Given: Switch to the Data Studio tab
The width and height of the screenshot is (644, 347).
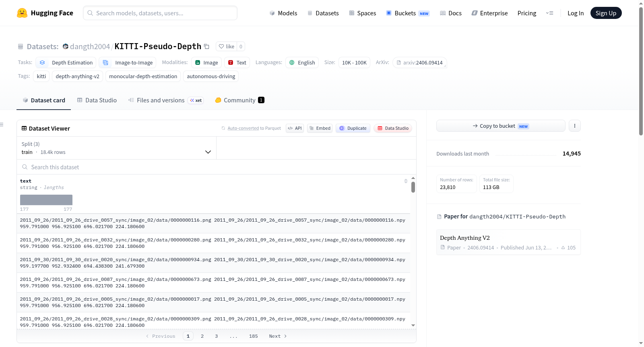Looking at the screenshot, I should click(97, 100).
